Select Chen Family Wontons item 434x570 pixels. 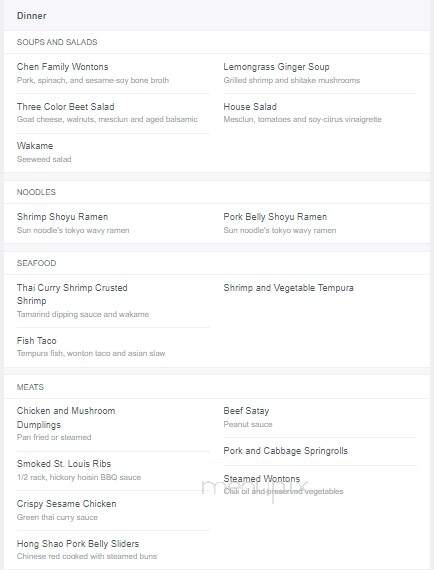(63, 67)
